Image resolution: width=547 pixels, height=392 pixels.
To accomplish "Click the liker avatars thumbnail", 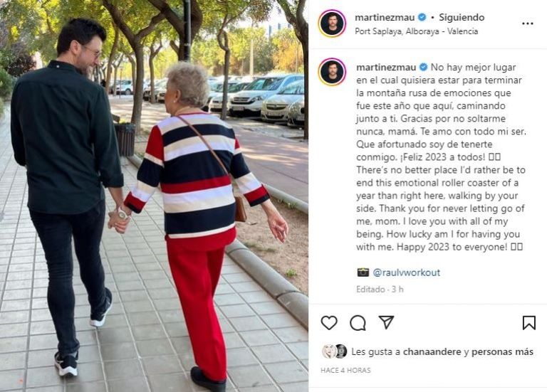I will click(334, 351).
